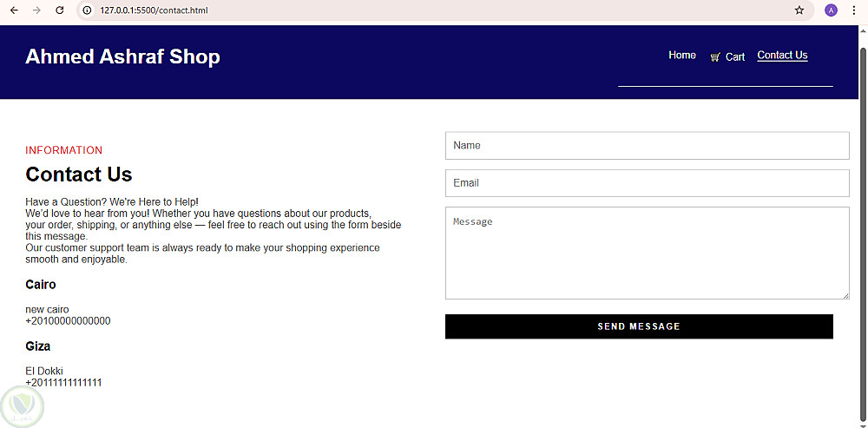This screenshot has height=428, width=868.
Task: Click the Cairo phone number +20100000000000
Action: (x=68, y=321)
